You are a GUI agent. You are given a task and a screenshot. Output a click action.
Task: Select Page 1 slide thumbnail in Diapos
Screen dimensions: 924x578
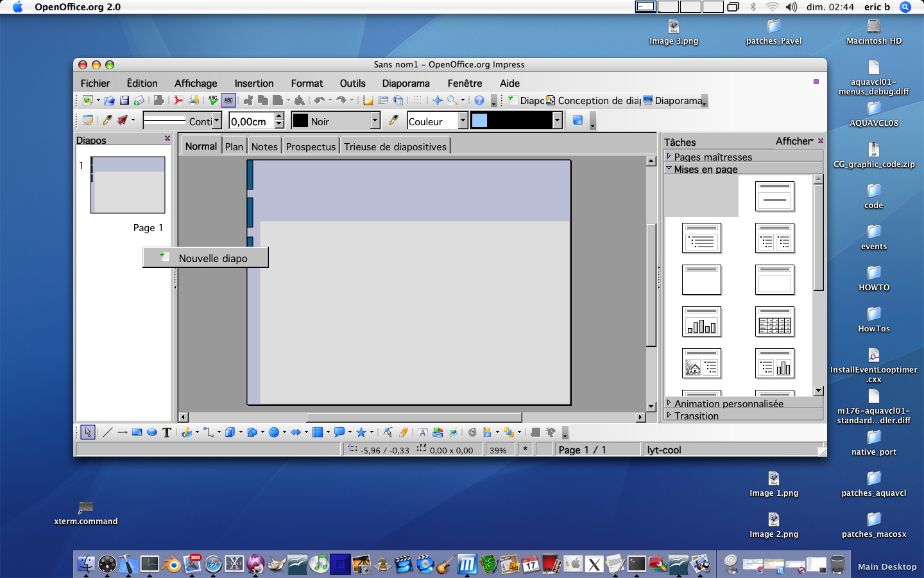click(128, 185)
